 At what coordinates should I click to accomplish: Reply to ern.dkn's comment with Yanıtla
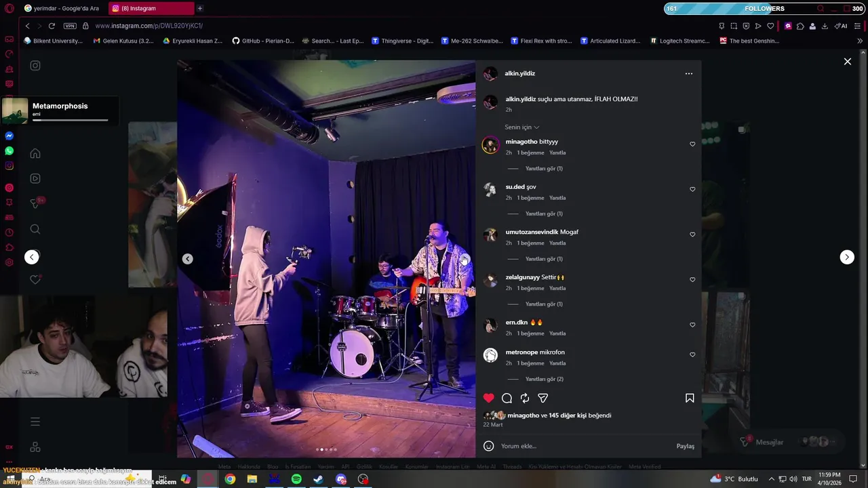coord(557,333)
